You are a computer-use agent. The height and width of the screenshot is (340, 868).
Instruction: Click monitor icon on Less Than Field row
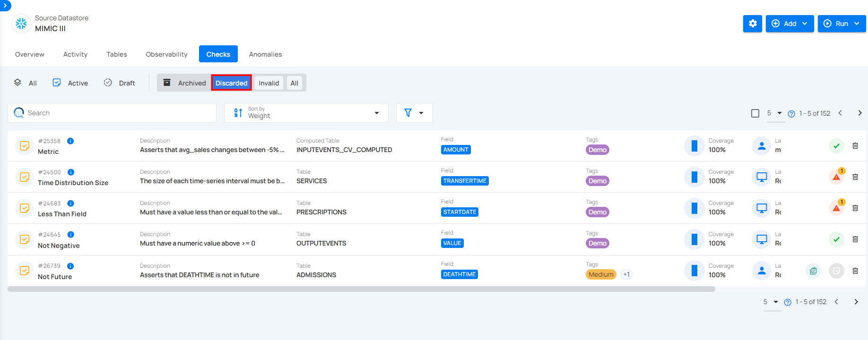[x=762, y=208]
